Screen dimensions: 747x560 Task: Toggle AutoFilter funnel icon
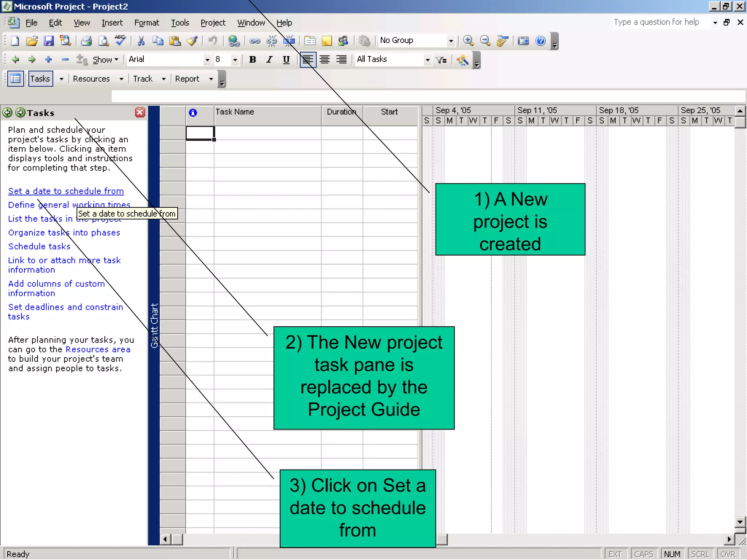(x=441, y=60)
